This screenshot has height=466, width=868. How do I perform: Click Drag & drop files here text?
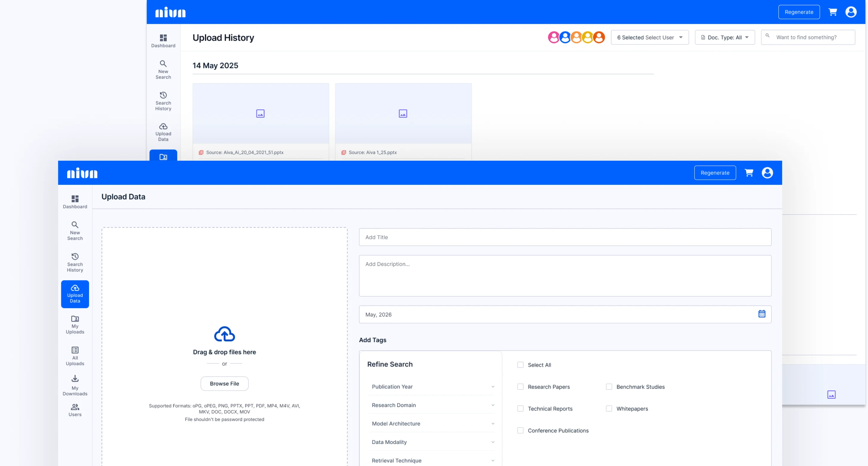(224, 352)
